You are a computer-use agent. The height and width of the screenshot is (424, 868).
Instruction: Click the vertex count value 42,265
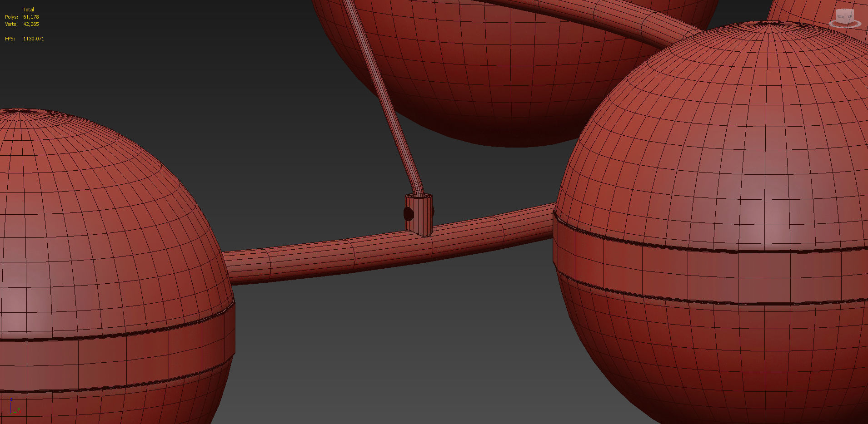click(x=31, y=24)
